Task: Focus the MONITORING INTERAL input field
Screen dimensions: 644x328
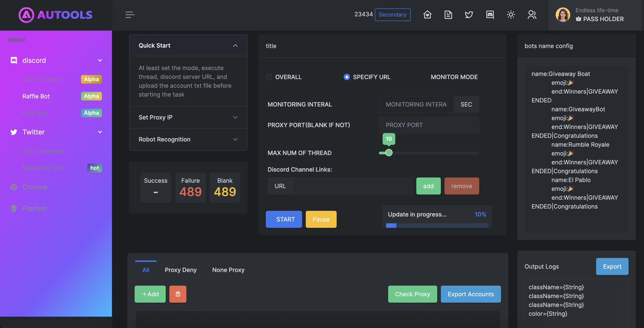Action: (x=416, y=105)
